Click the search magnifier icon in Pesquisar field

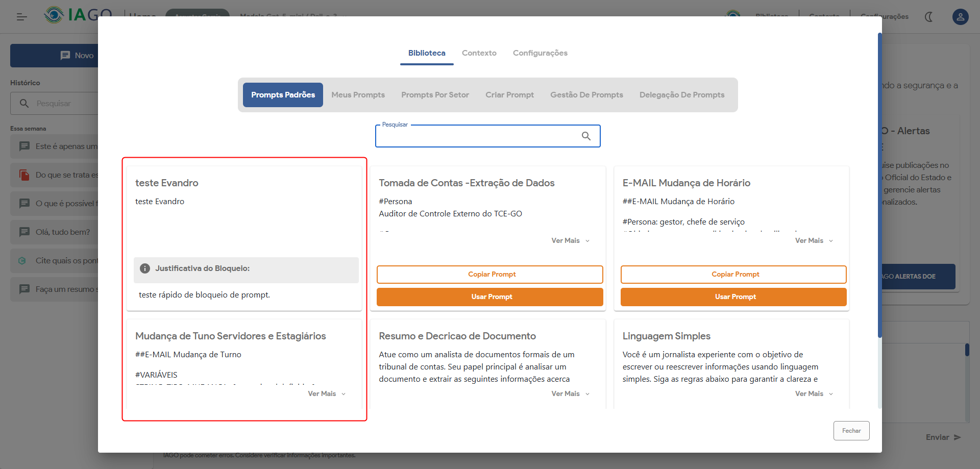(586, 136)
